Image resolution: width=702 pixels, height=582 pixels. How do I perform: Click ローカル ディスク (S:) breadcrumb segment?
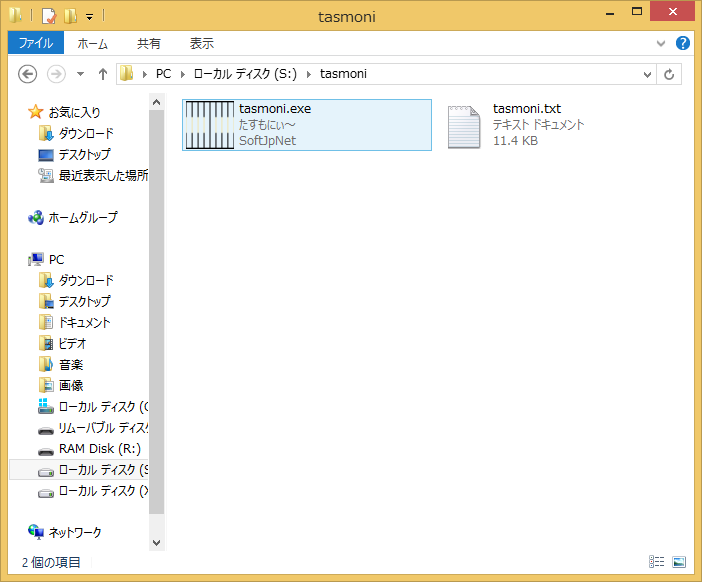coord(245,74)
